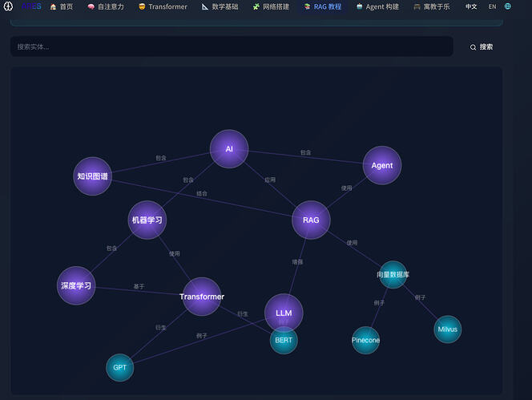This screenshot has width=532, height=400.
Task: Select the 深度学习 node
Action: click(76, 285)
